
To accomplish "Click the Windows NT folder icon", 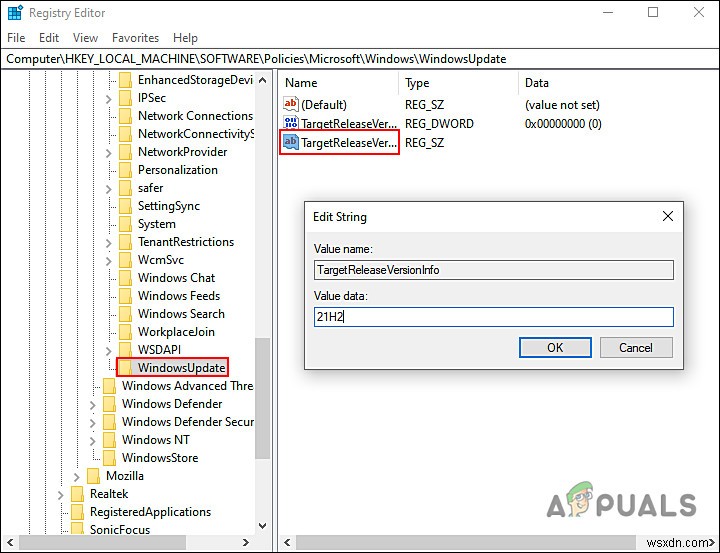I will tap(109, 440).
